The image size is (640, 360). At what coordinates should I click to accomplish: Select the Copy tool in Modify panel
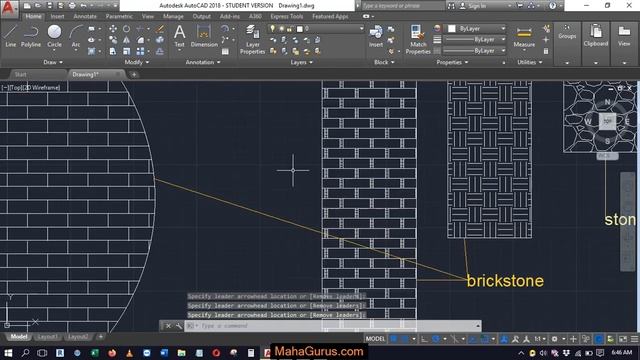coord(113,40)
